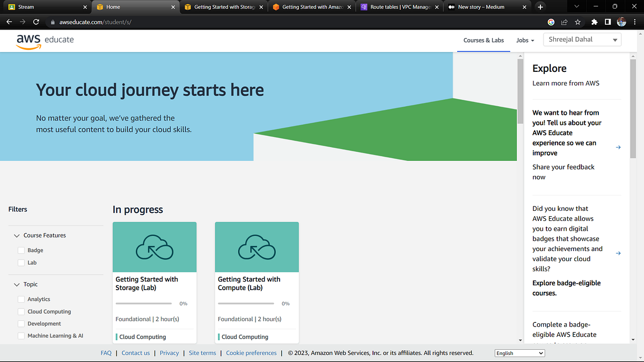The height and width of the screenshot is (362, 644).
Task: Click the arrow next to the feedback message
Action: pyautogui.click(x=618, y=146)
